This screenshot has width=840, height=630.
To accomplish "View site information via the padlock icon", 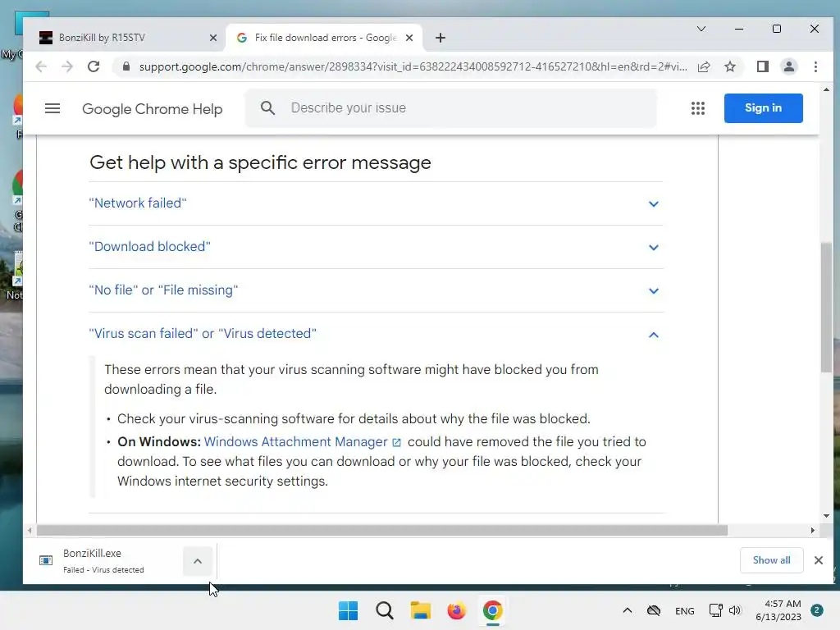I will [126, 66].
